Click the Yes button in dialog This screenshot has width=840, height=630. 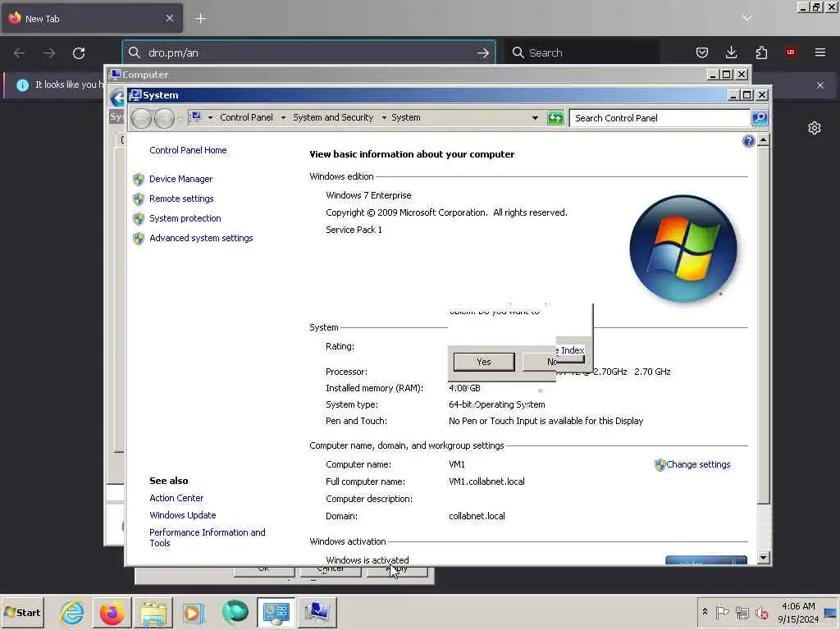click(x=484, y=362)
